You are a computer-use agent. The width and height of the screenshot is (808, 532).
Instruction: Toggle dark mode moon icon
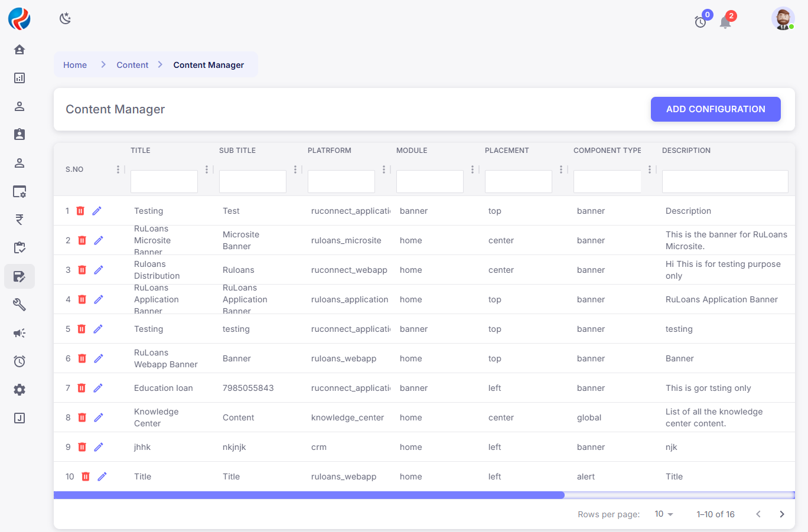tap(65, 19)
